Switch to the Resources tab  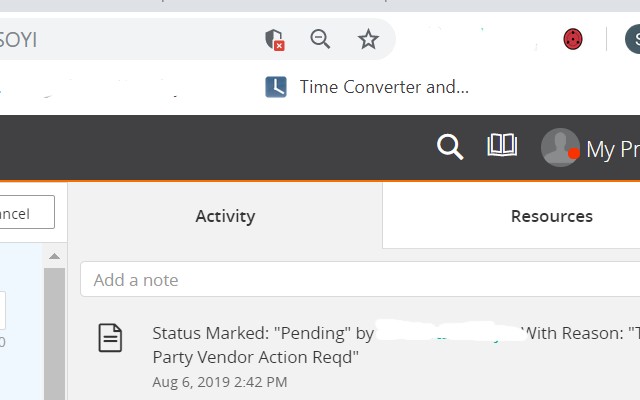click(x=551, y=216)
